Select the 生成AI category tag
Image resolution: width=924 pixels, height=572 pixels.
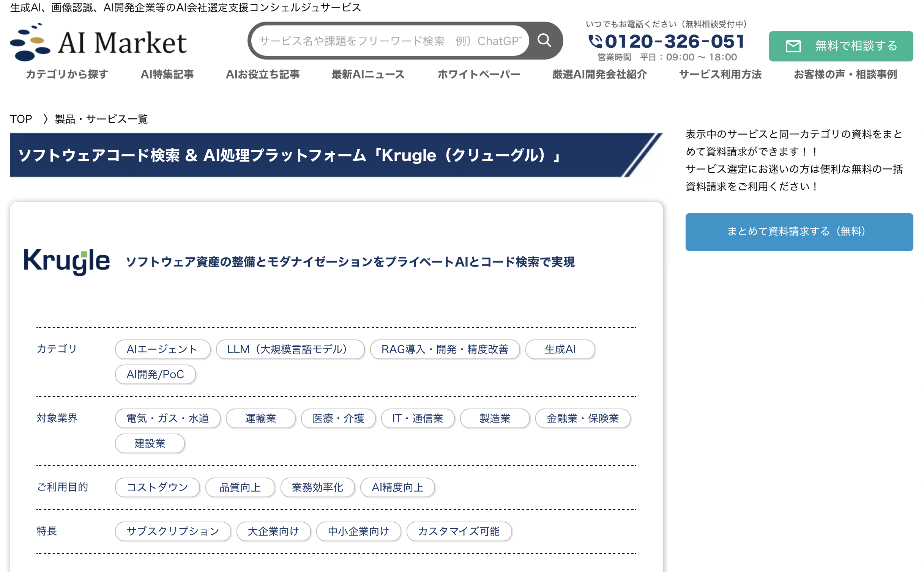[560, 349]
